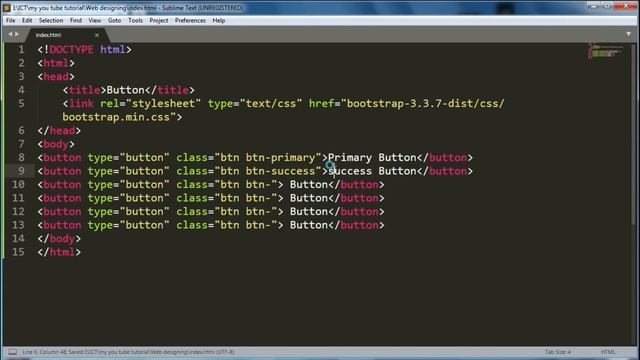Image resolution: width=640 pixels, height=360 pixels.
Task: Open the Goto menu
Action: 115,20
